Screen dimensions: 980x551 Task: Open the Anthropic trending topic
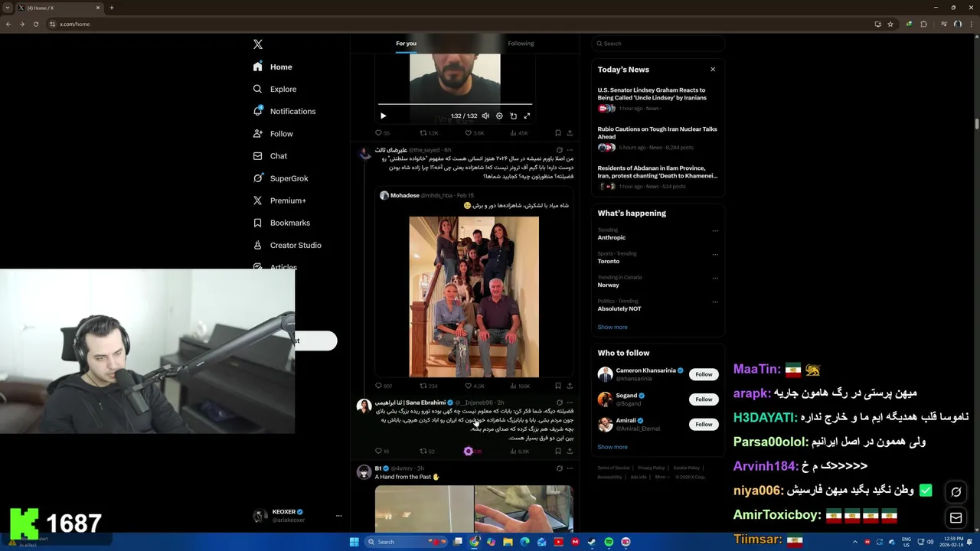612,238
